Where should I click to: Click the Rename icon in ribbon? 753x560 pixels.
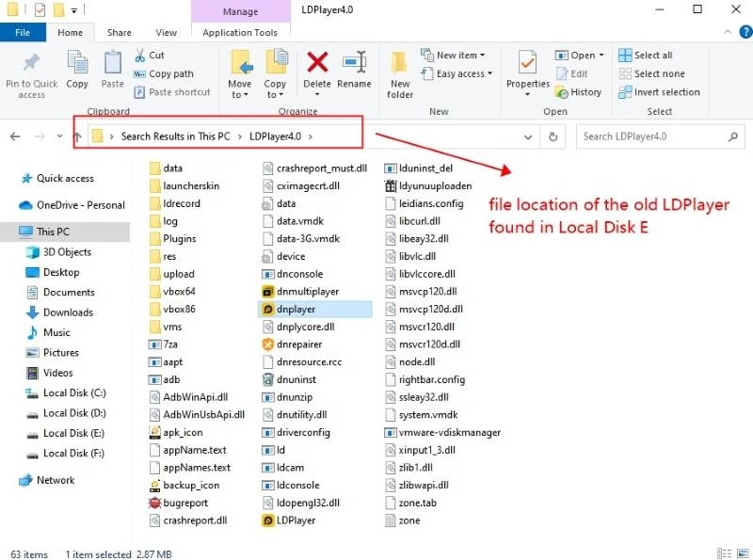click(x=354, y=64)
